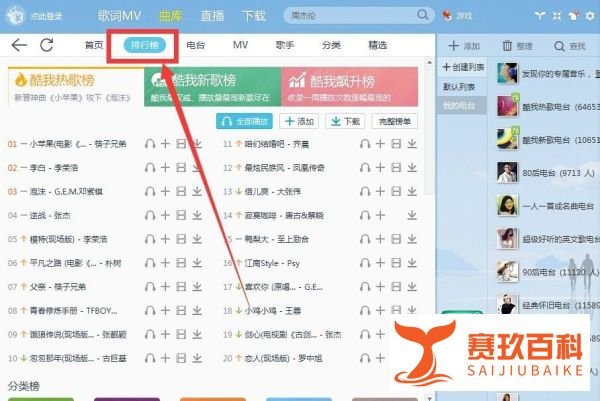Screen dimensions: 600x401
Task: Switch to 电台 tab
Action: tap(196, 45)
